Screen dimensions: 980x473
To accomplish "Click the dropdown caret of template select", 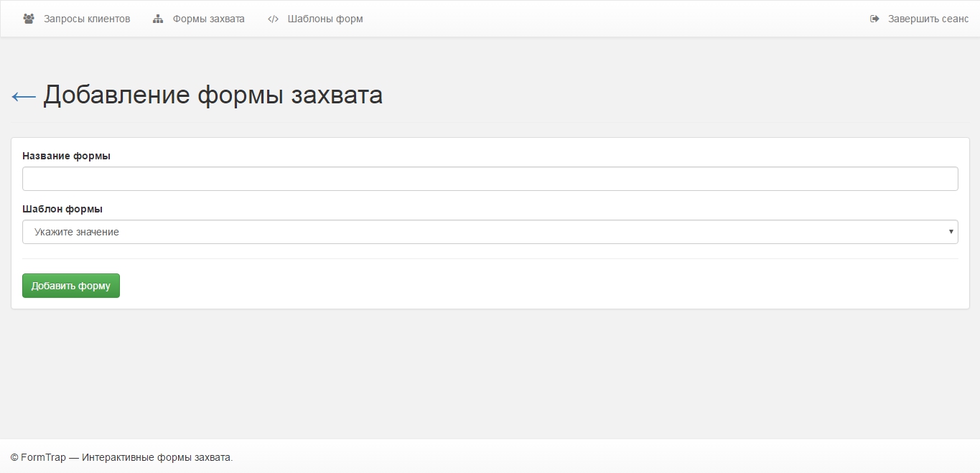I will 951,232.
